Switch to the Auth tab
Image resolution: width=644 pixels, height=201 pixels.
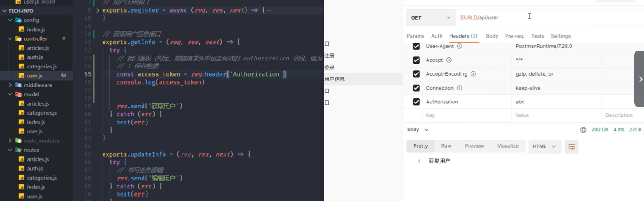437,36
